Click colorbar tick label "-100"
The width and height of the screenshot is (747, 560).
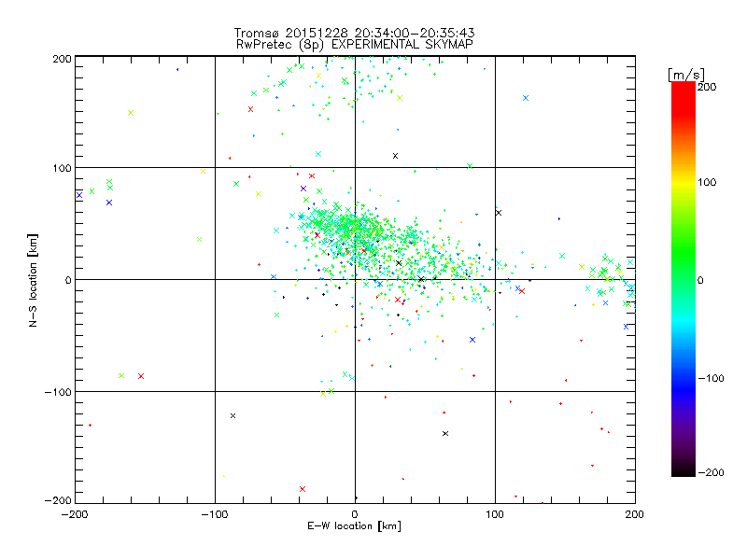pyautogui.click(x=711, y=379)
